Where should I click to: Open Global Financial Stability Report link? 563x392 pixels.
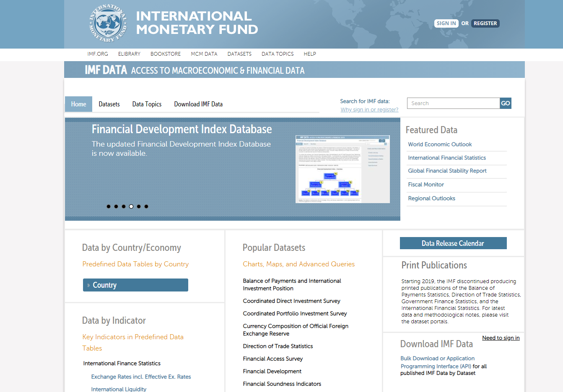447,171
